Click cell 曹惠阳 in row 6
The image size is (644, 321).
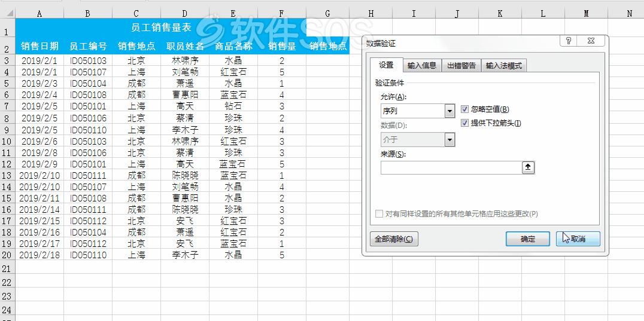[x=185, y=95]
